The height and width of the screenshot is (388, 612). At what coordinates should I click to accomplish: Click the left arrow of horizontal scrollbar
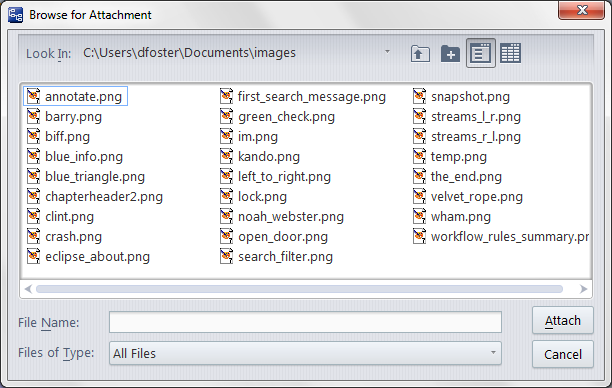pos(28,289)
